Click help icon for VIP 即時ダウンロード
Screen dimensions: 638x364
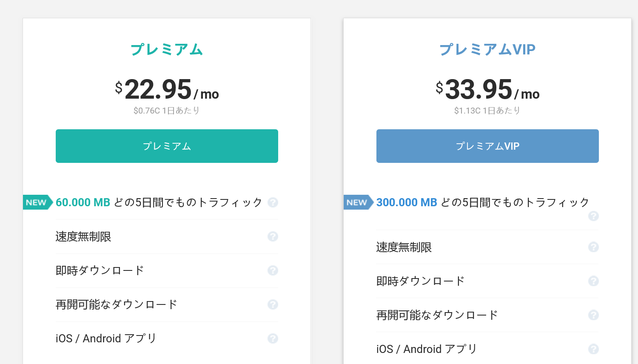[593, 281]
